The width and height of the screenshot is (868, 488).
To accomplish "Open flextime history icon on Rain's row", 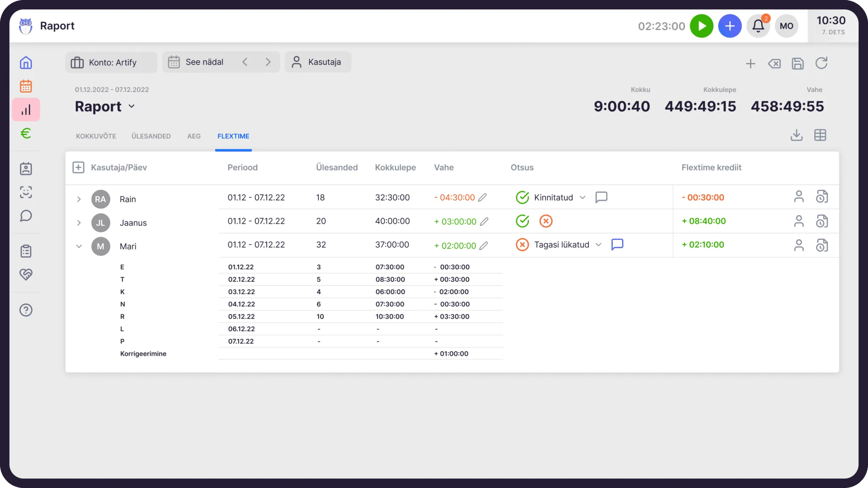I will (822, 197).
